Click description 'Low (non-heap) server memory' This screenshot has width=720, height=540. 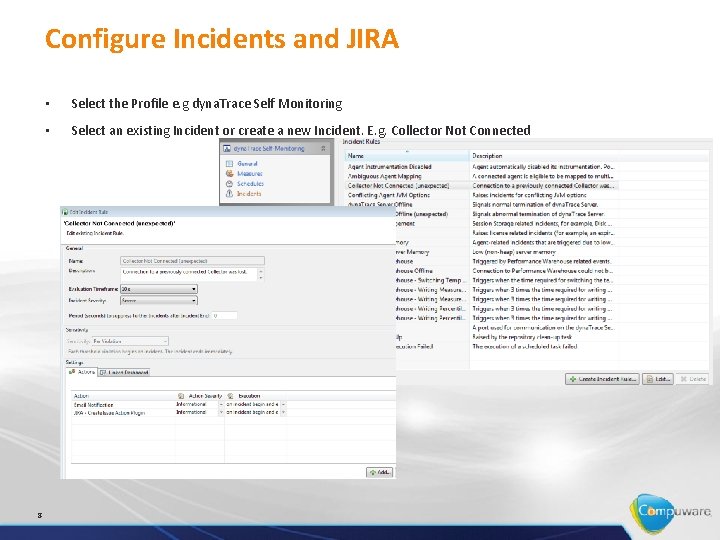click(514, 252)
